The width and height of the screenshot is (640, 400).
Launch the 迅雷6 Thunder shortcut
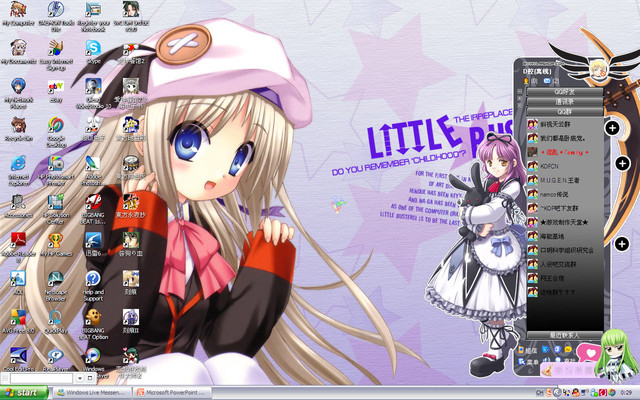(x=93, y=244)
